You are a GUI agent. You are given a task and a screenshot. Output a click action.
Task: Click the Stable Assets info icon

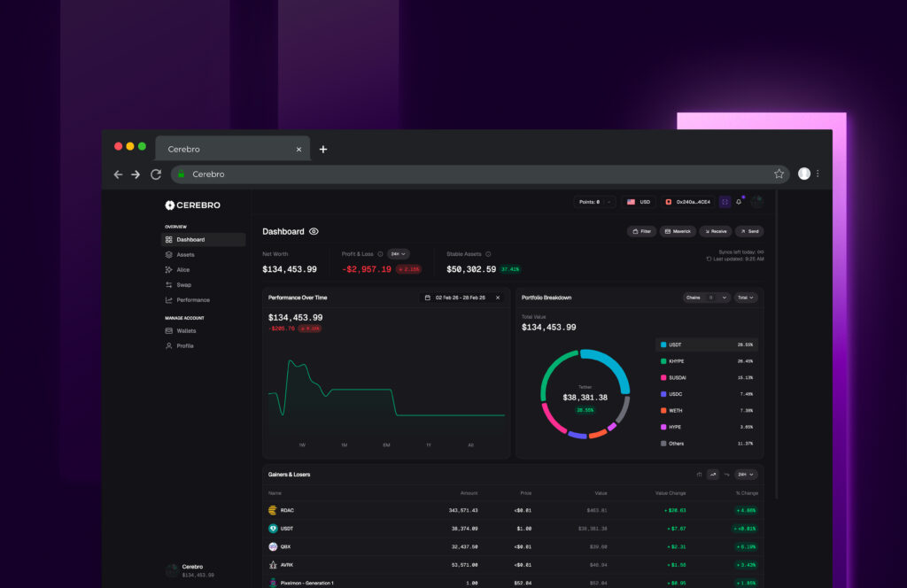488,254
